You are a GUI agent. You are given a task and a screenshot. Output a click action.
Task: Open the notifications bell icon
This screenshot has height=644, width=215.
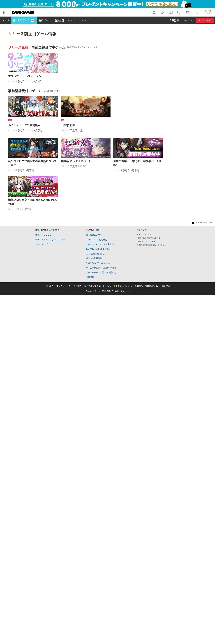point(154,13)
